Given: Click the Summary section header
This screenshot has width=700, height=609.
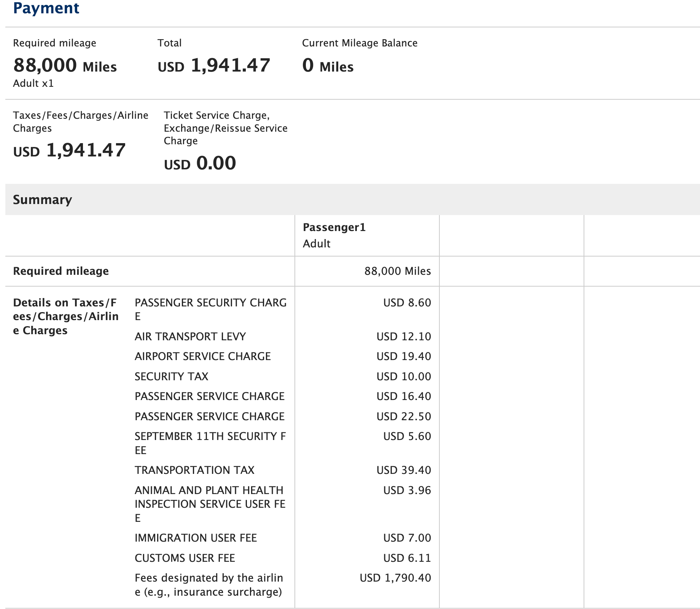Looking at the screenshot, I should click(x=42, y=199).
